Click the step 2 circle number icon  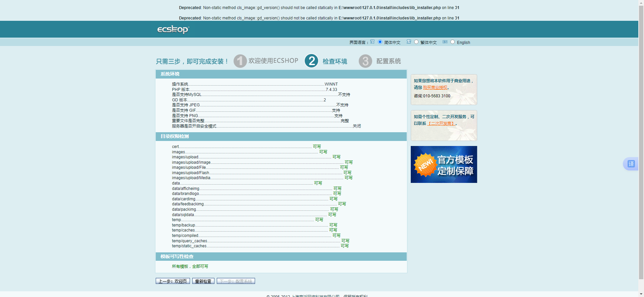click(311, 61)
